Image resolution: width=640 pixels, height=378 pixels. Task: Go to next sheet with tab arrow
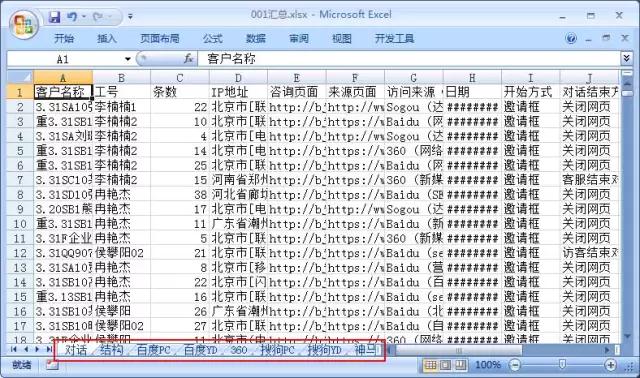click(x=37, y=349)
